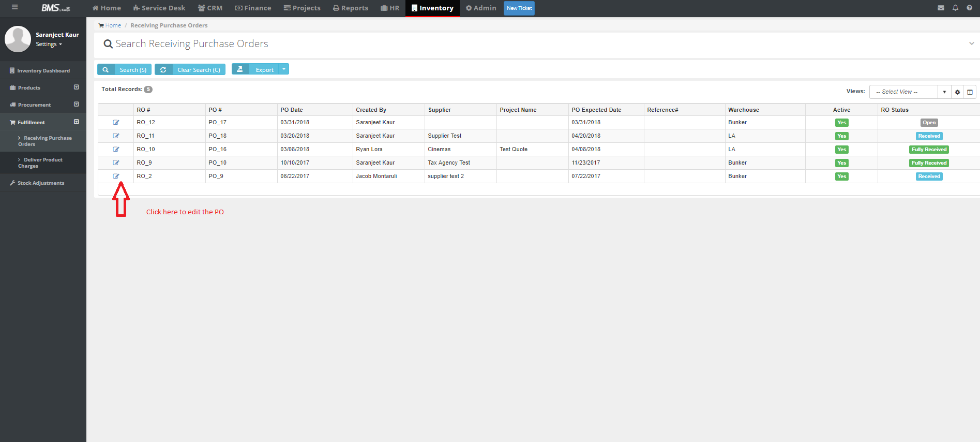Click the Open status badge for RO_12
The height and width of the screenshot is (442, 980).
pyautogui.click(x=929, y=123)
